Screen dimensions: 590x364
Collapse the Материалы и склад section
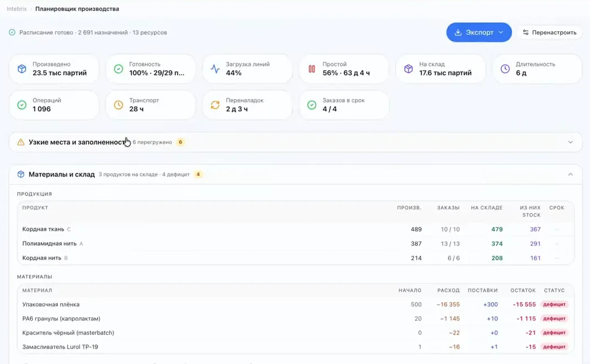pyautogui.click(x=296, y=174)
